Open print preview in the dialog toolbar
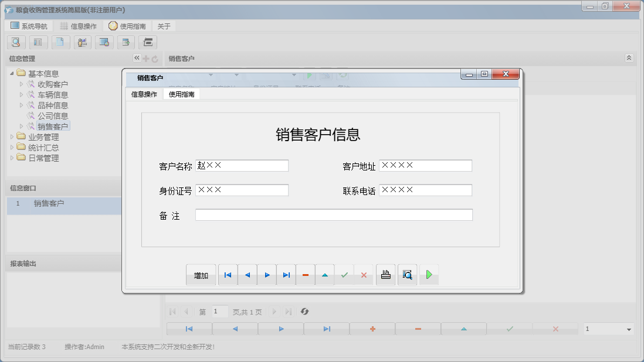Image resolution: width=644 pixels, height=362 pixels. pos(407,274)
